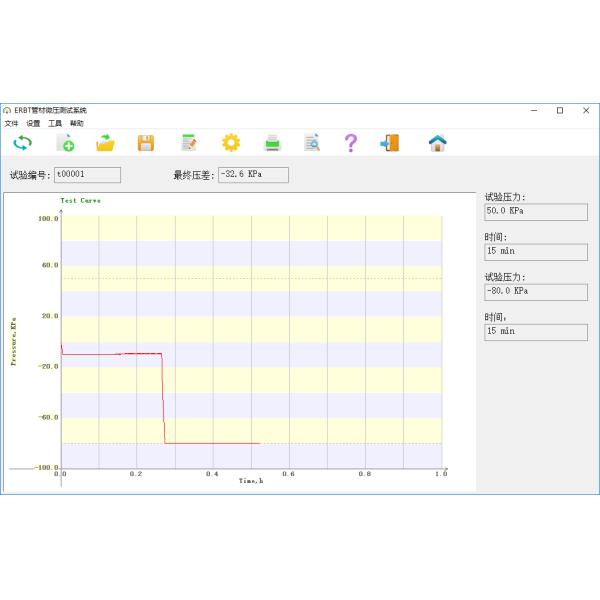The image size is (600, 600).
Task: Save with the floppy disk icon
Action: pos(145,143)
